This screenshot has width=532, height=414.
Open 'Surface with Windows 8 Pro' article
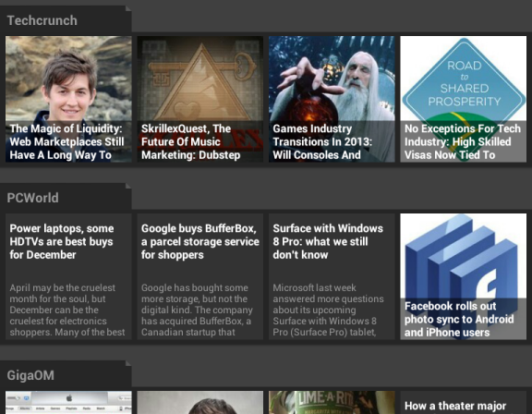tap(332, 276)
